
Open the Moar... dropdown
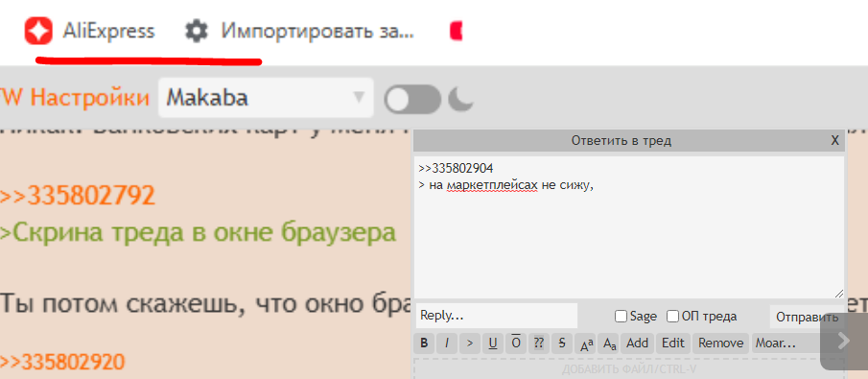[x=786, y=343]
